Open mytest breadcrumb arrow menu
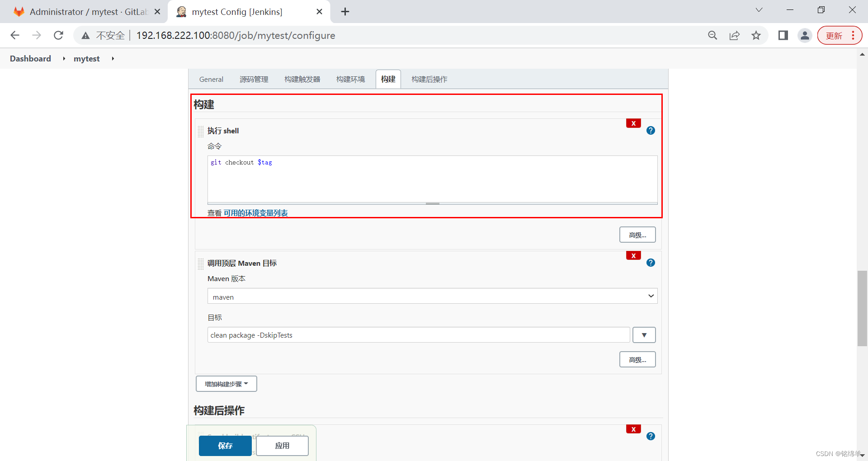 pos(113,59)
